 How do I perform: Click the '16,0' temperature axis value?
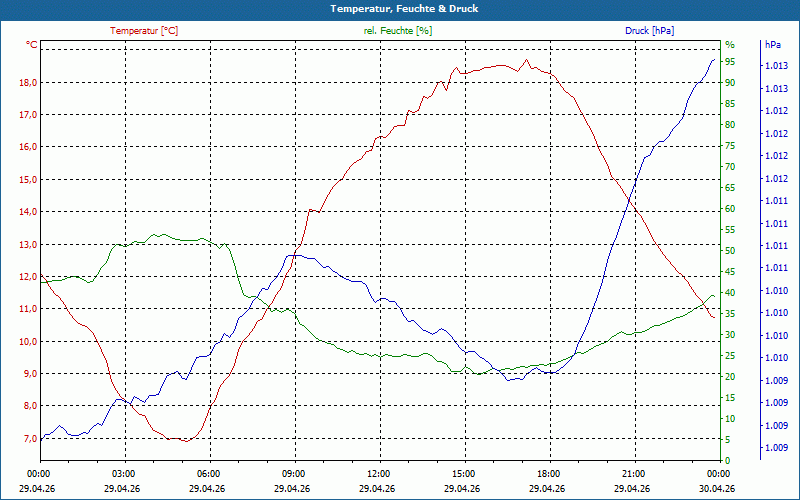click(28, 147)
